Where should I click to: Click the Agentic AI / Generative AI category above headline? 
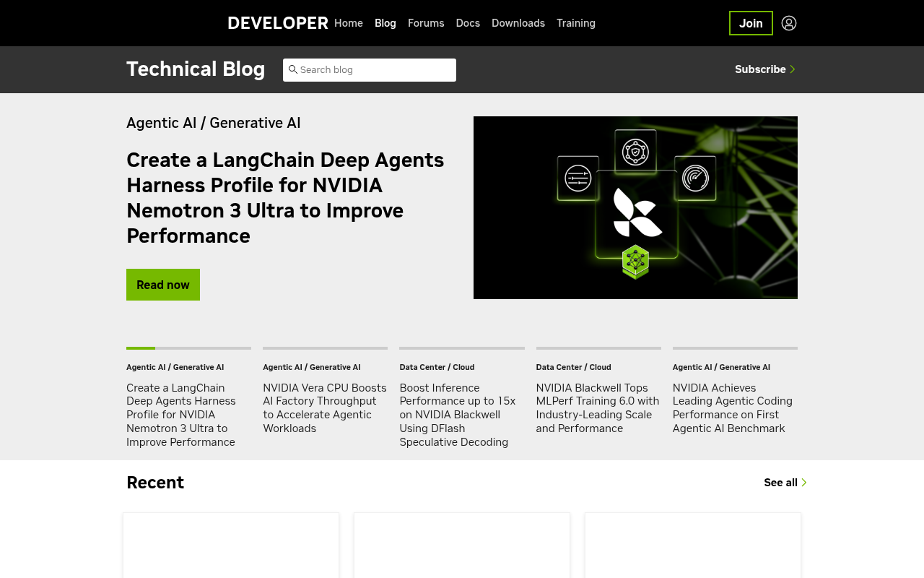(214, 123)
